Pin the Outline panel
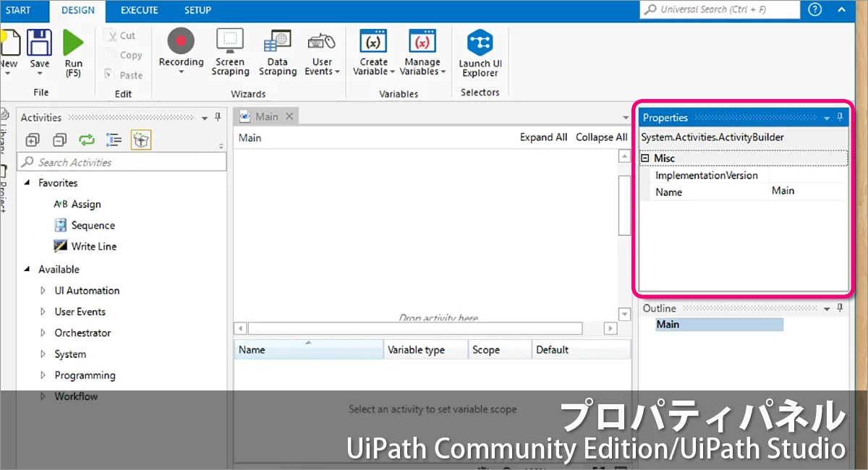This screenshot has width=868, height=470. tap(840, 308)
